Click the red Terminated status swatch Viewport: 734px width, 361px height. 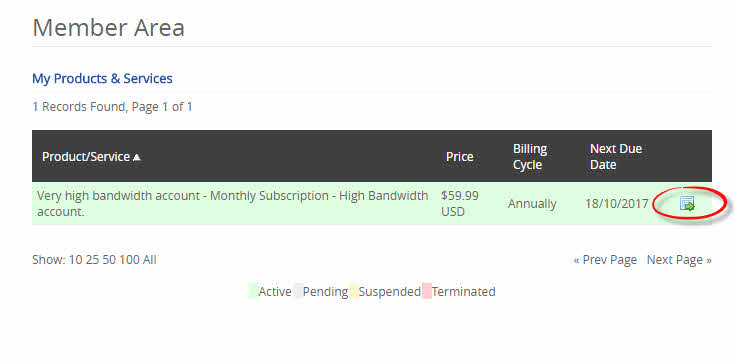(x=426, y=291)
